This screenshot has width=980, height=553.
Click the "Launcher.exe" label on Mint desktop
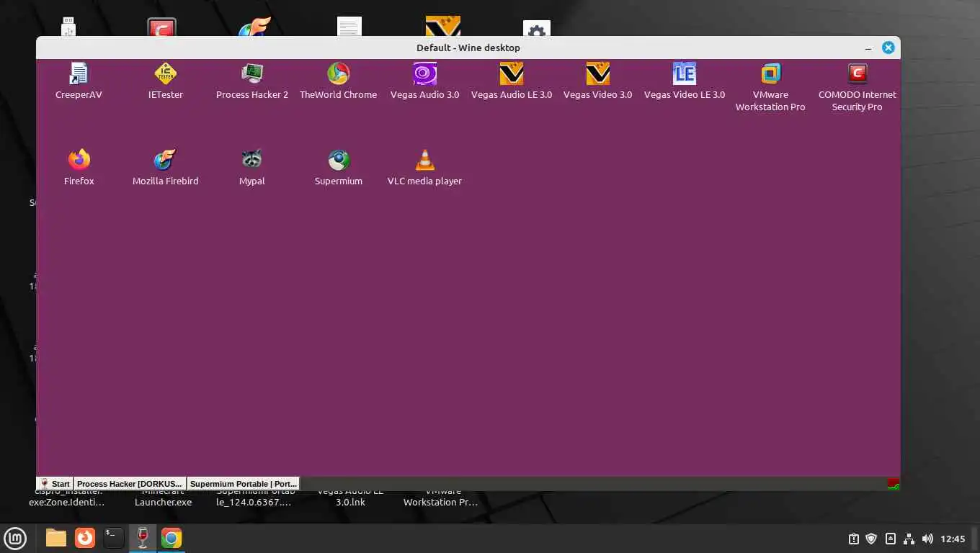(163, 502)
